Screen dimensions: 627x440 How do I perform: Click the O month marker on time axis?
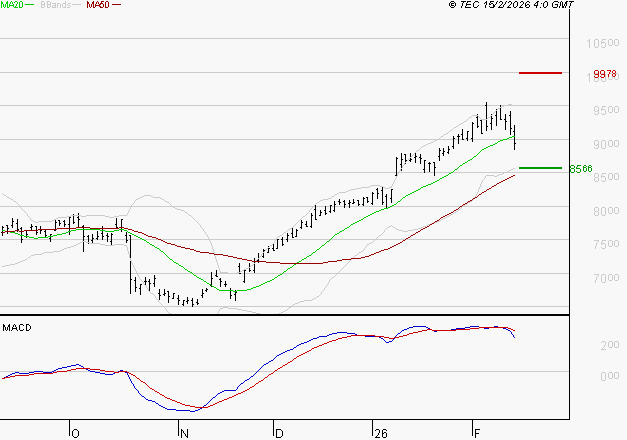point(75,434)
